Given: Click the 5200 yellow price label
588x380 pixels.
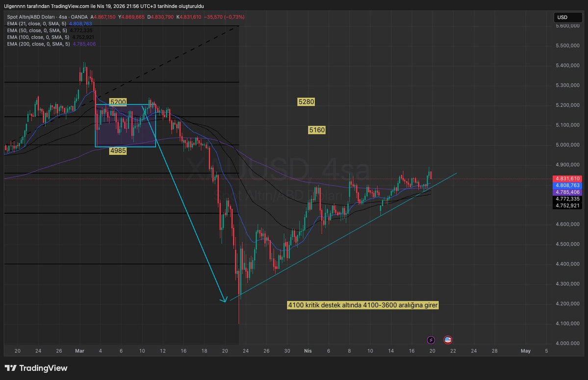Looking at the screenshot, I should click(x=118, y=102).
